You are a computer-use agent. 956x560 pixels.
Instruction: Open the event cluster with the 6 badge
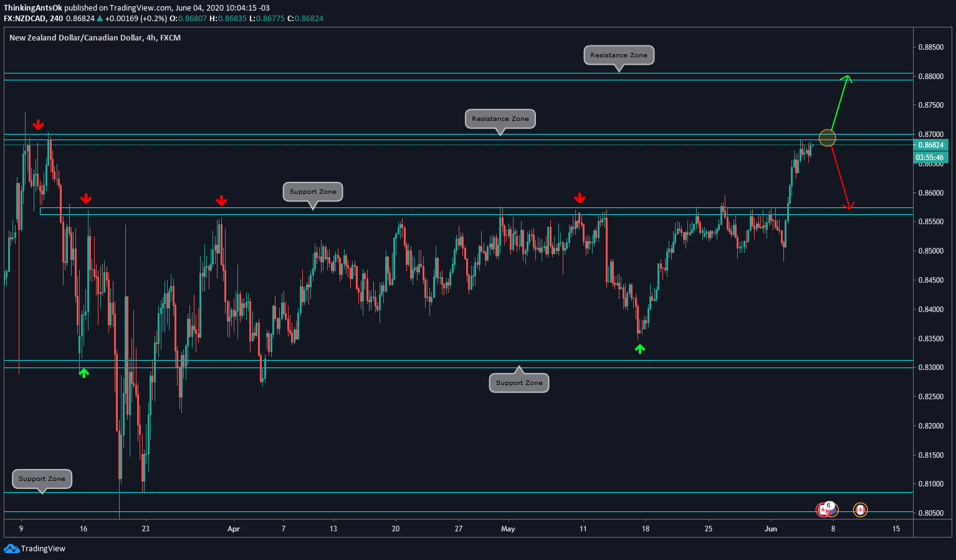coord(827,510)
